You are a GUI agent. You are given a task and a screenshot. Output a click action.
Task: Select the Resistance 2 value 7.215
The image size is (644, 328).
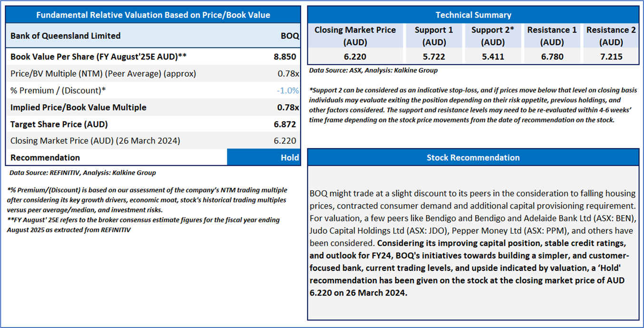611,57
